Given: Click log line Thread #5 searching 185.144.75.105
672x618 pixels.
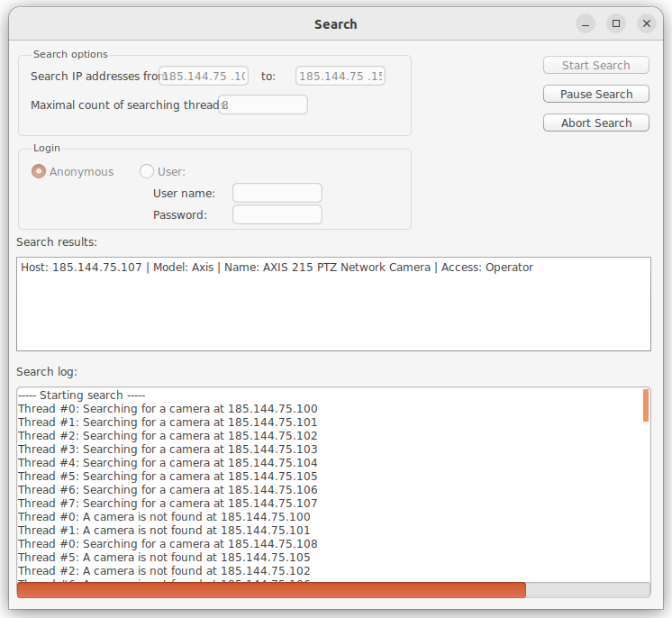Looking at the screenshot, I should pyautogui.click(x=168, y=477).
